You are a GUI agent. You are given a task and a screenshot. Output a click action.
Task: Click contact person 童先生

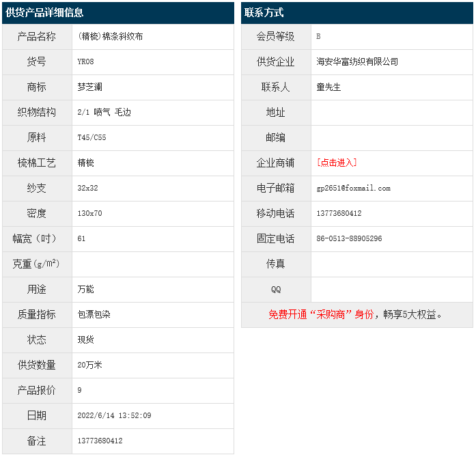[328, 87]
